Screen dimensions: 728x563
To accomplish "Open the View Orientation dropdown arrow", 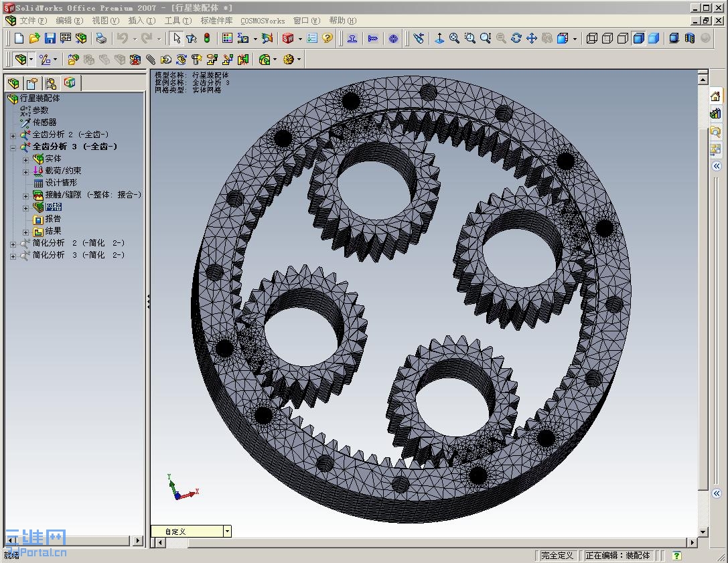I will 575,39.
